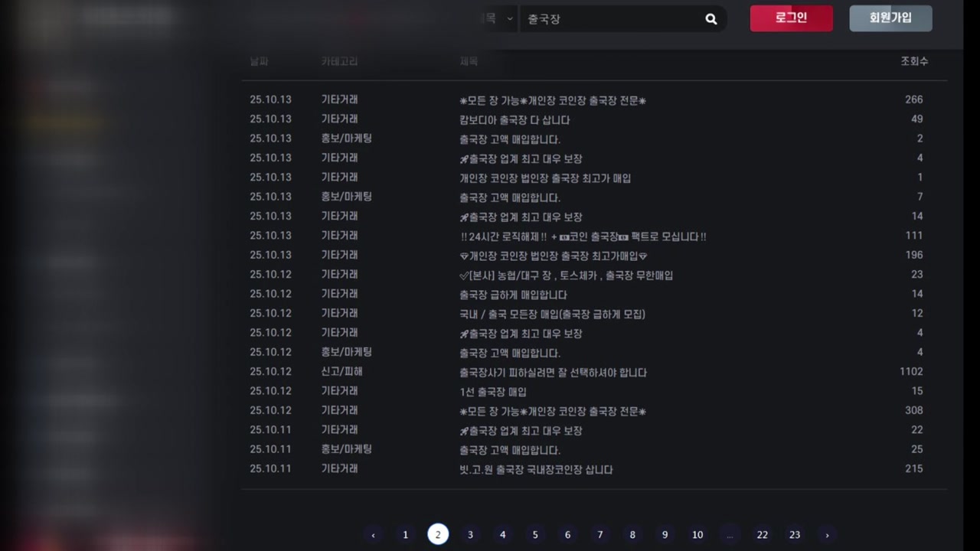
Task: Go to the previous page using the left arrow
Action: coord(373,535)
